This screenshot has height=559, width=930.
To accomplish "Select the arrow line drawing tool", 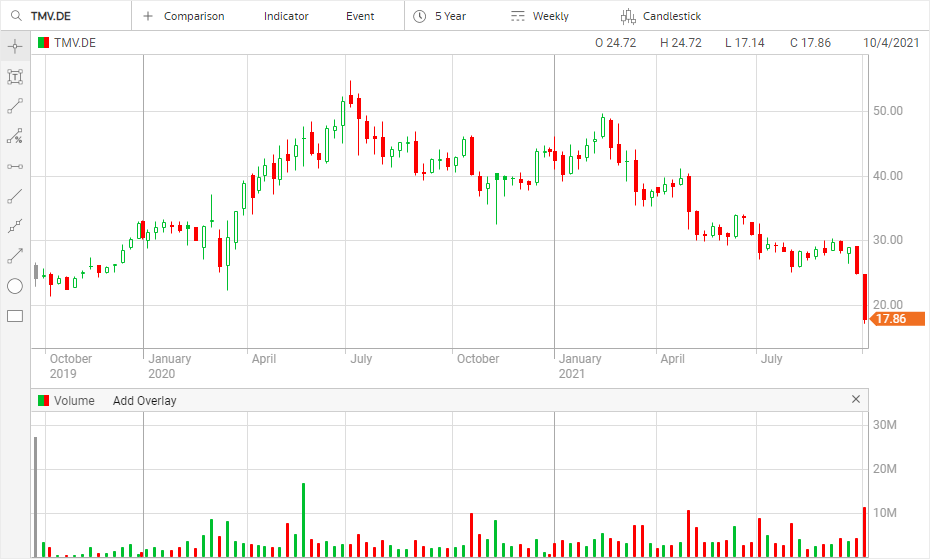I will point(15,256).
